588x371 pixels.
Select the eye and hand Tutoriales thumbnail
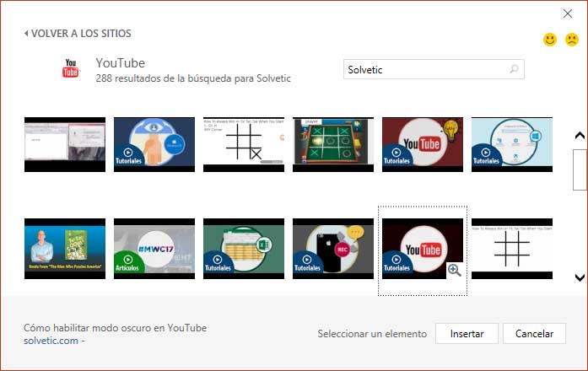click(x=154, y=145)
